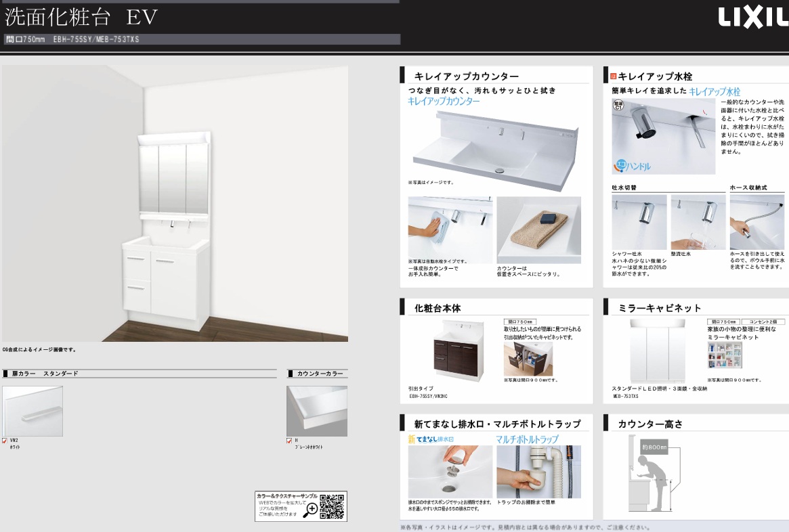Click the MEB-753TXS model number
This screenshot has width=789, height=532.
626,396
